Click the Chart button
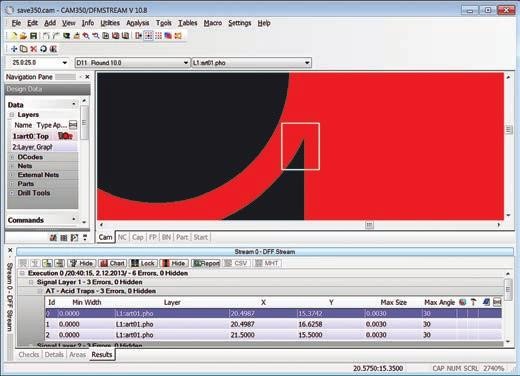This screenshot has height=376, width=520. tap(113, 263)
